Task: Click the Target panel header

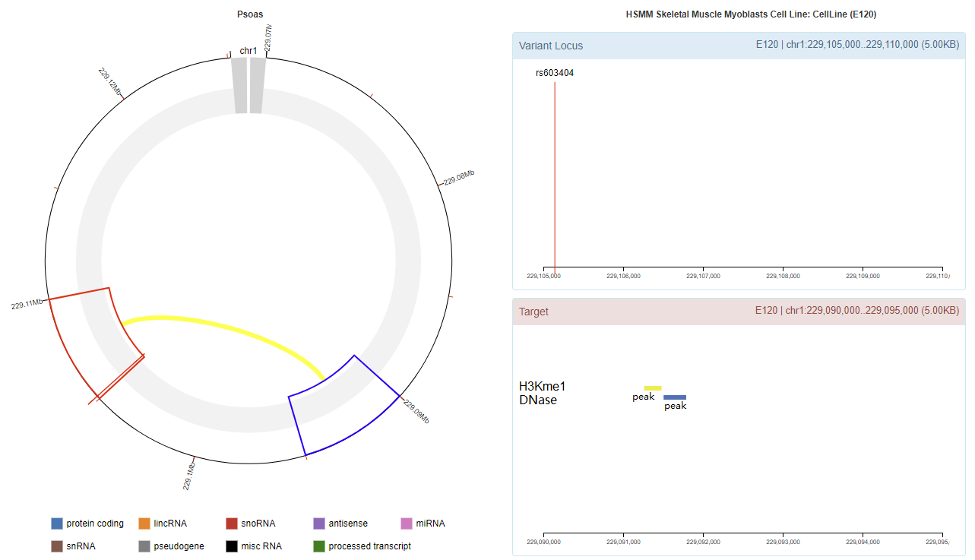Action: pos(739,311)
